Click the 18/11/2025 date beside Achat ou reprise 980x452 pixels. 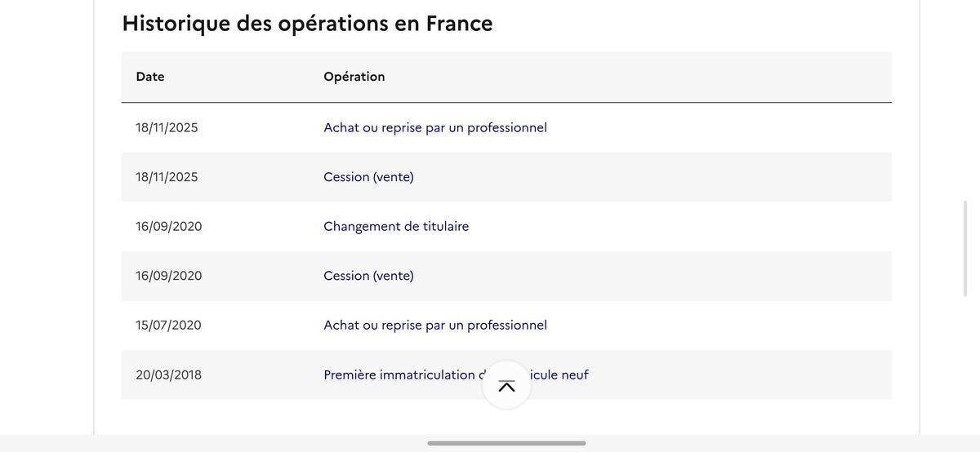[167, 128]
